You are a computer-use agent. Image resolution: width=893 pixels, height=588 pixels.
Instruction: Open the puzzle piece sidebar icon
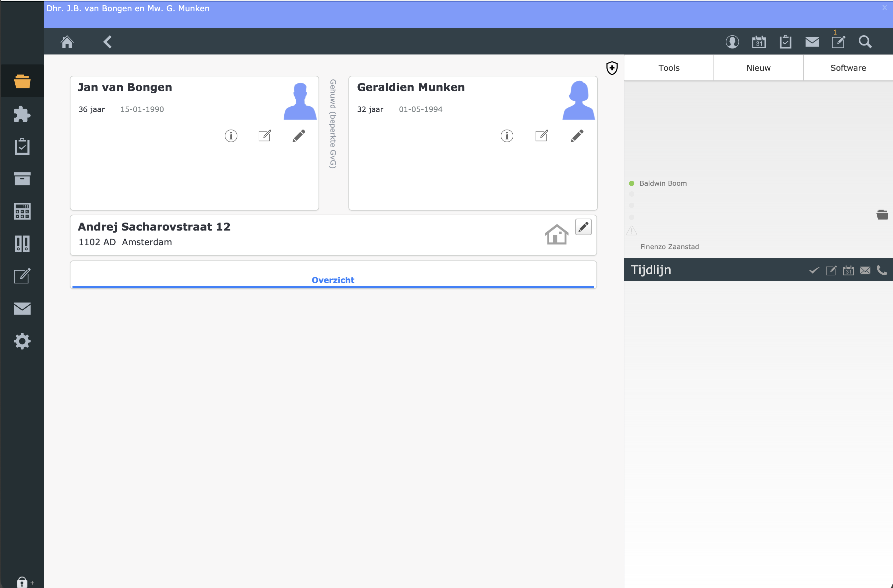(22, 114)
